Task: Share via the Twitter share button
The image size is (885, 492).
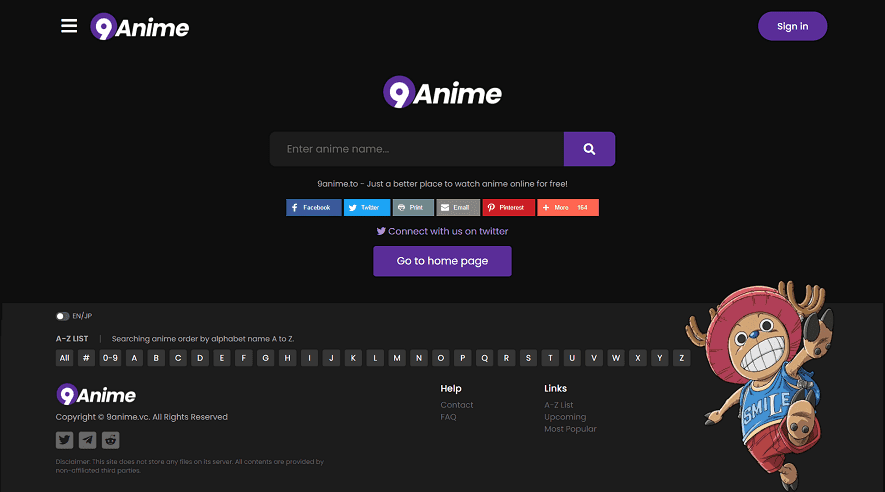Action: (x=367, y=208)
